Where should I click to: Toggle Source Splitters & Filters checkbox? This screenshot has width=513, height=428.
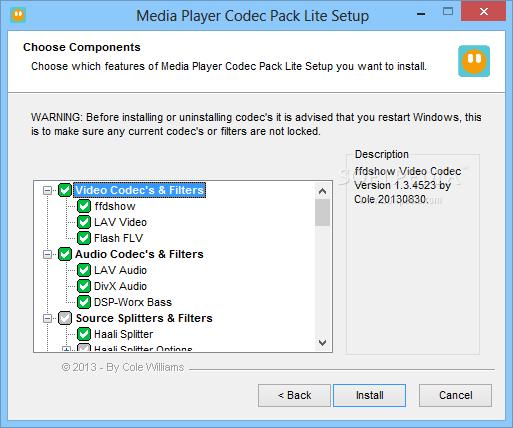click(65, 318)
